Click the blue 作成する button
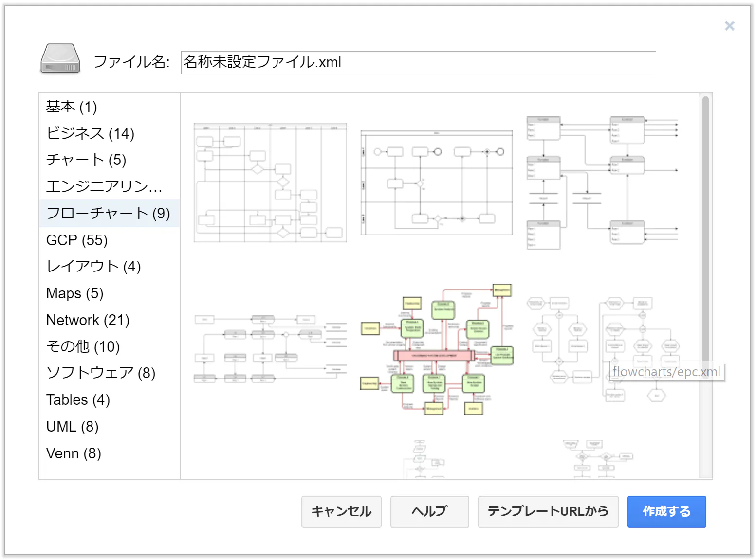Image resolution: width=756 pixels, height=560 pixels. pos(666,511)
